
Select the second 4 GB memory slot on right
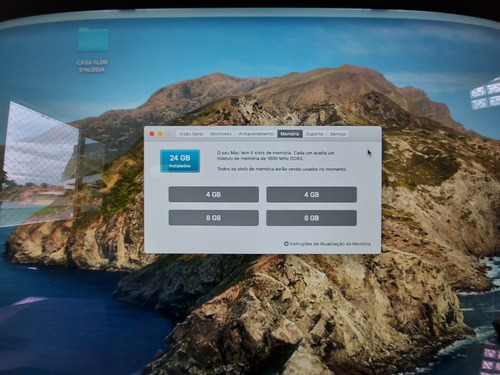coord(312,194)
